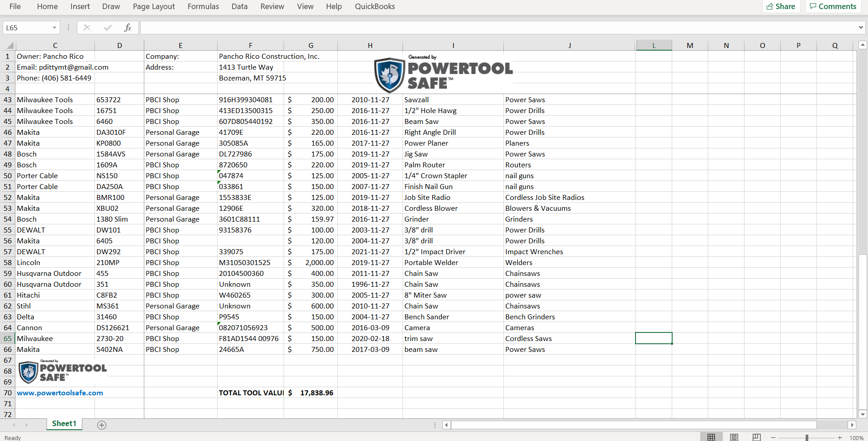This screenshot has width=868, height=441.
Task: Switch to the Home ribbon tab
Action: point(47,6)
